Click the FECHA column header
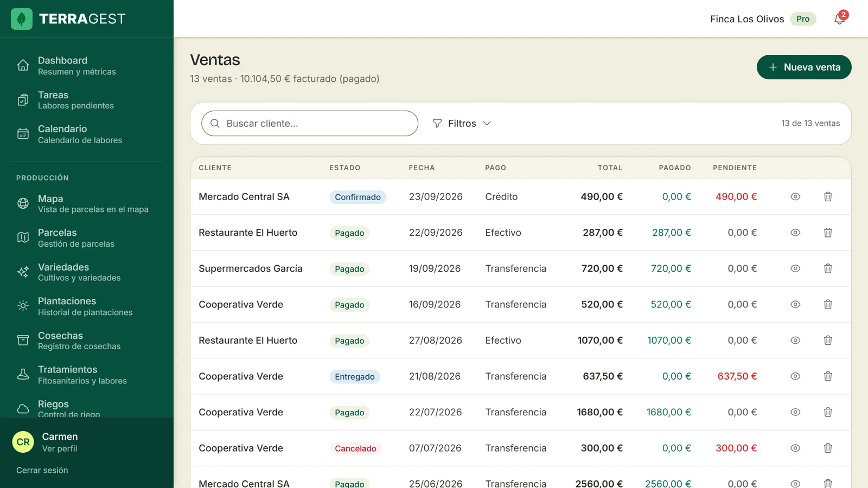 [x=422, y=168]
